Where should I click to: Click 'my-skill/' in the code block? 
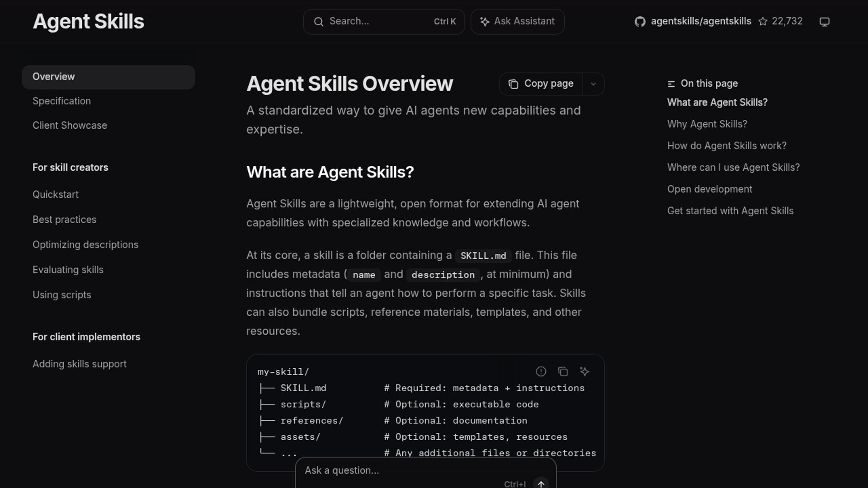click(x=283, y=372)
